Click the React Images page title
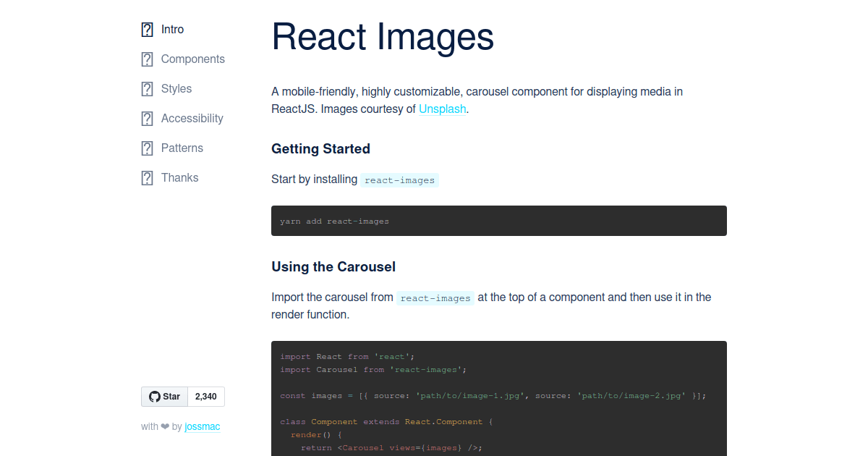The width and height of the screenshot is (868, 456). pyautogui.click(x=382, y=37)
